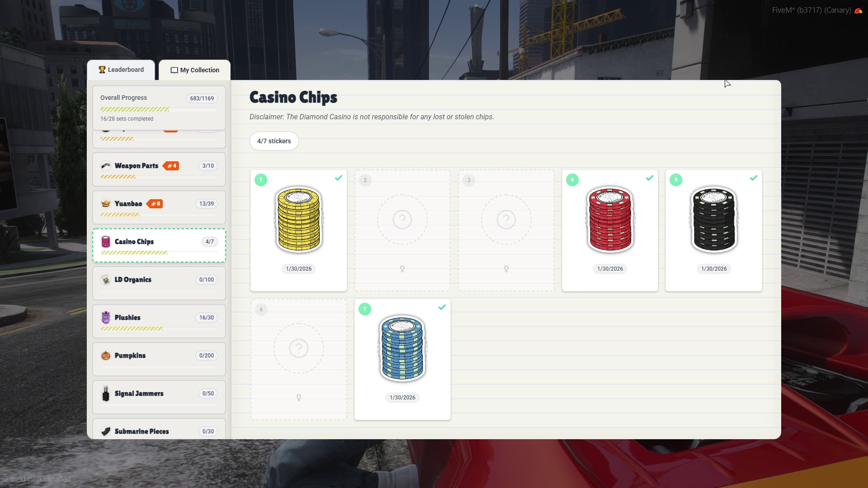Click the blue casino chip stack sticker
The height and width of the screenshot is (488, 868).
click(402, 348)
